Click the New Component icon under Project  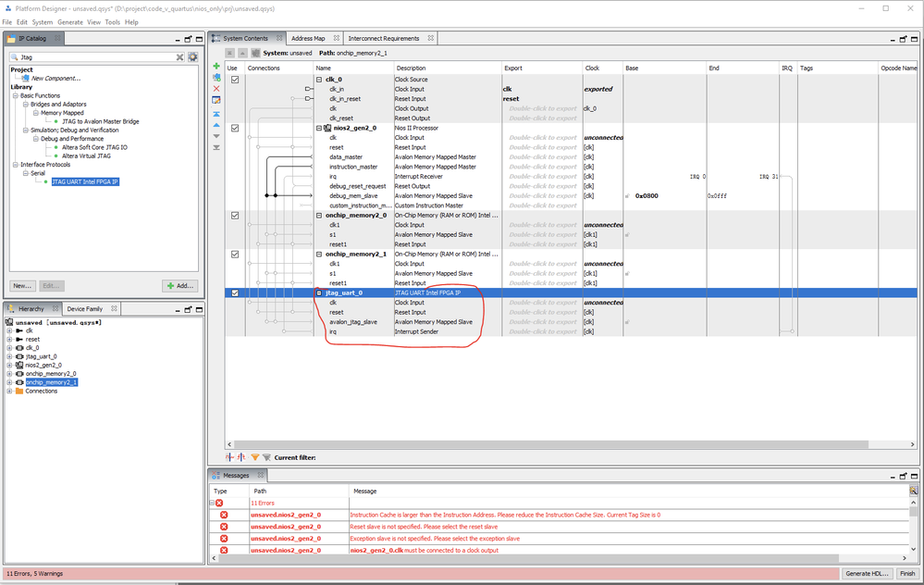[25, 78]
